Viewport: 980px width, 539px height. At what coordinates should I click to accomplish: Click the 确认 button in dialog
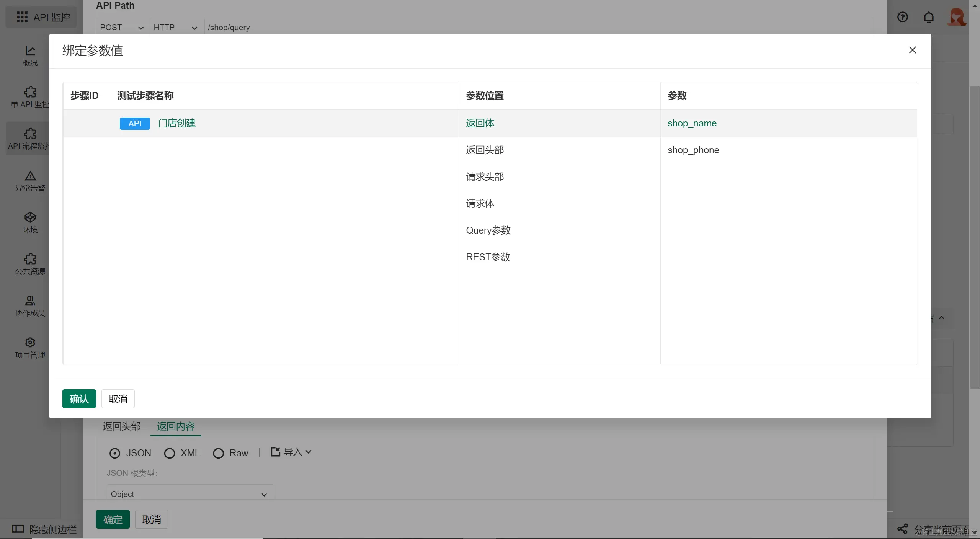pos(79,399)
